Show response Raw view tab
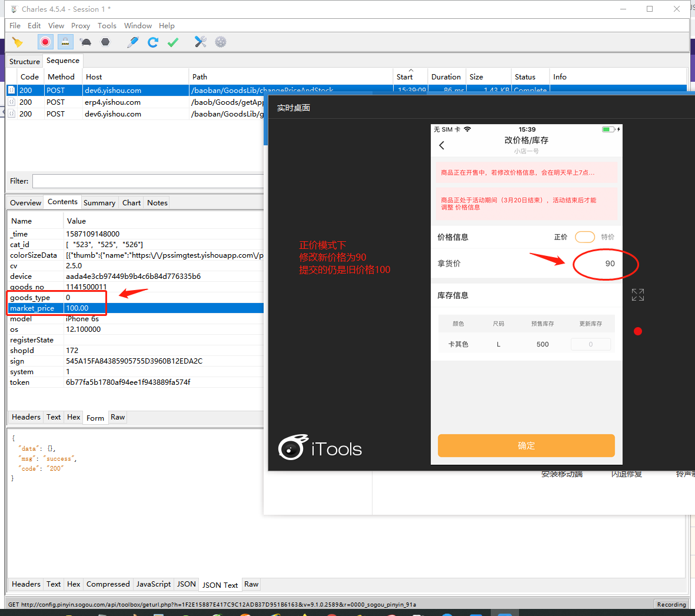695x616 pixels. [x=251, y=584]
